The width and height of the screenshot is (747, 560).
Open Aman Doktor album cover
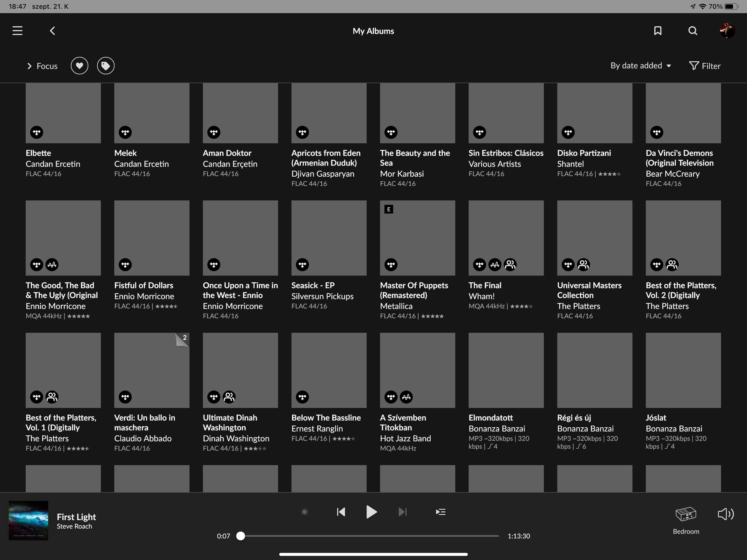tap(240, 113)
